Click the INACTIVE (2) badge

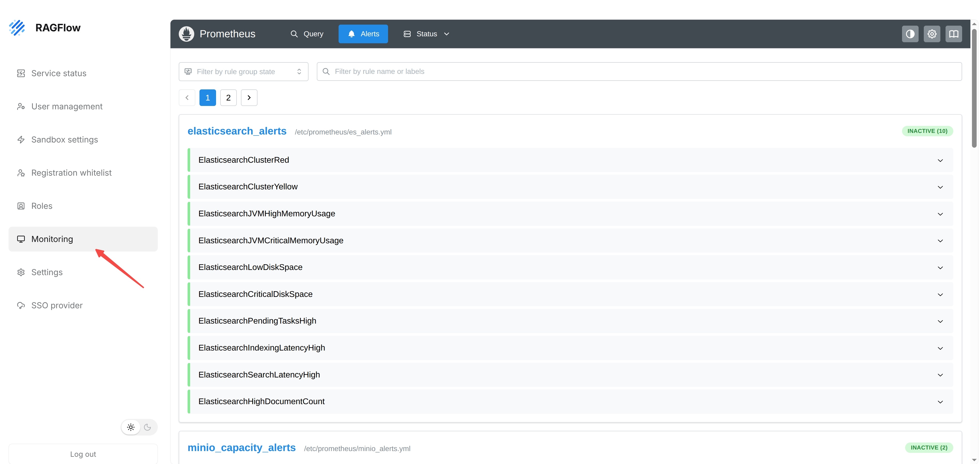929,448
